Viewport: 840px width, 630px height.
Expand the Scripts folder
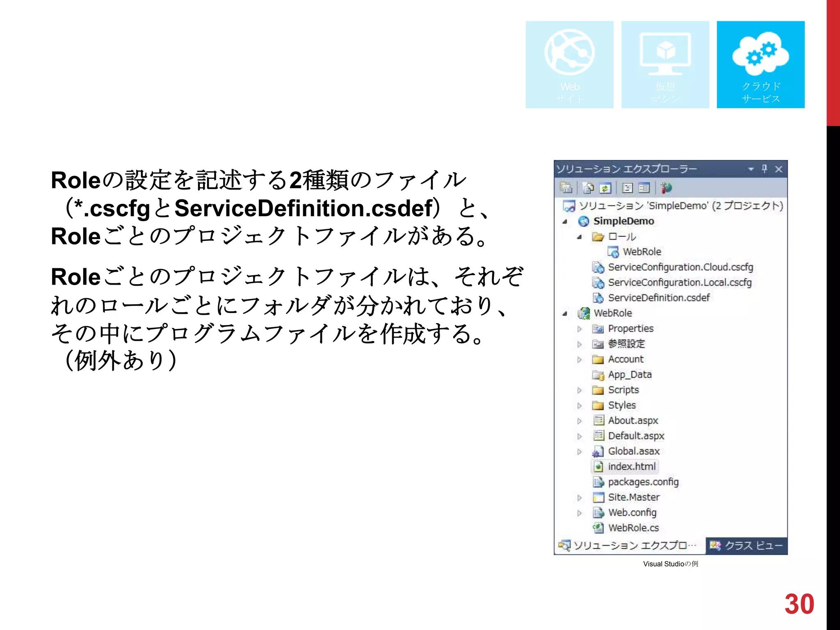pos(579,390)
